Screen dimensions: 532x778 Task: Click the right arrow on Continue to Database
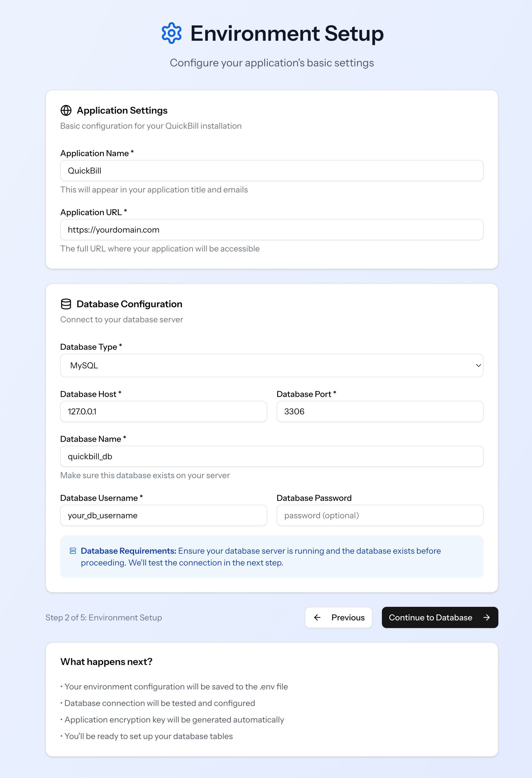[487, 617]
